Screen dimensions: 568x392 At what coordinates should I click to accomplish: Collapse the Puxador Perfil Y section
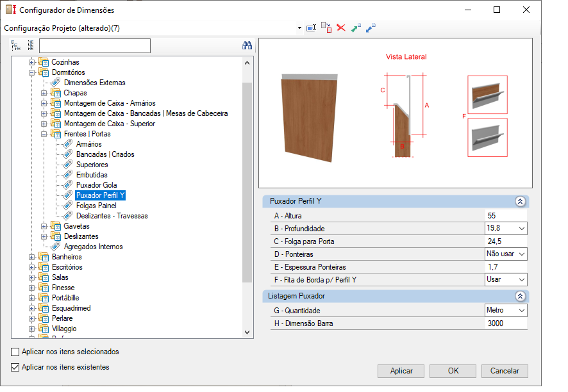[520, 201]
